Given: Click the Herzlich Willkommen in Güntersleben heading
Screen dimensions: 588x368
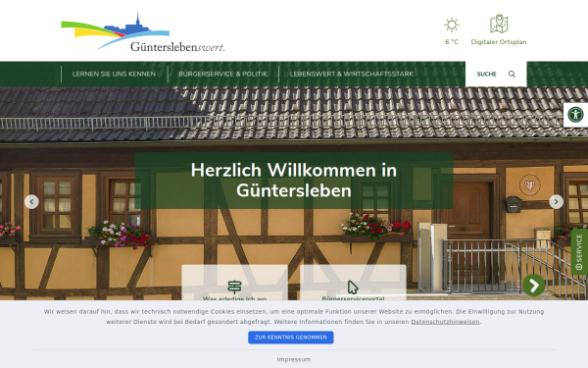Looking at the screenshot, I should pyautogui.click(x=294, y=181).
